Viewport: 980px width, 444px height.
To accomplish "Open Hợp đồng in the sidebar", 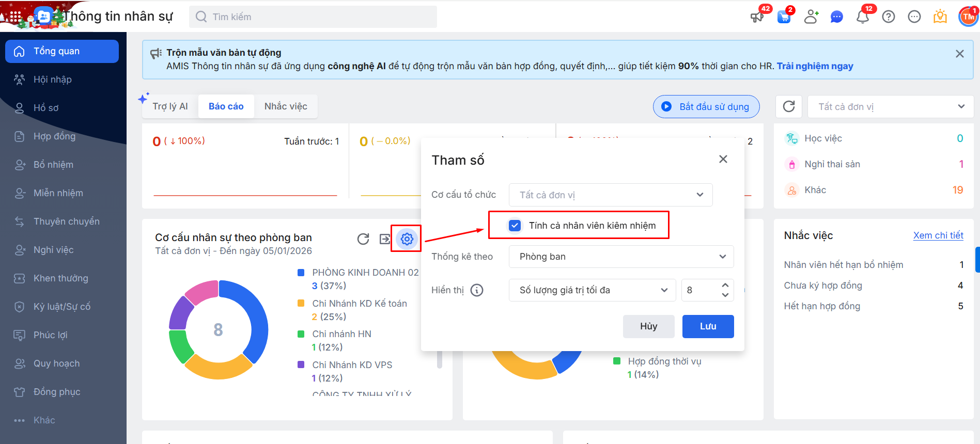I will [x=54, y=136].
